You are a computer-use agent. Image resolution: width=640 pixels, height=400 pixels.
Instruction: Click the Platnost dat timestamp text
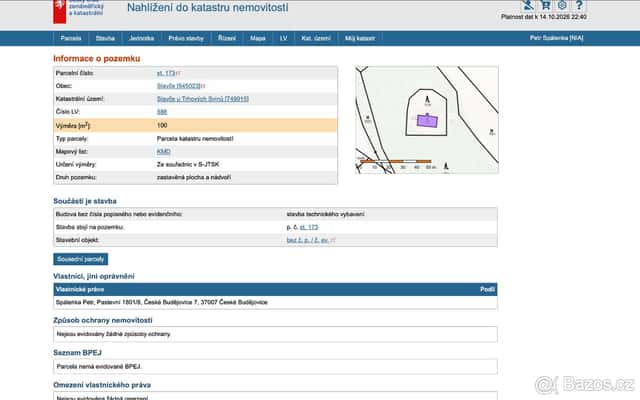click(x=544, y=17)
